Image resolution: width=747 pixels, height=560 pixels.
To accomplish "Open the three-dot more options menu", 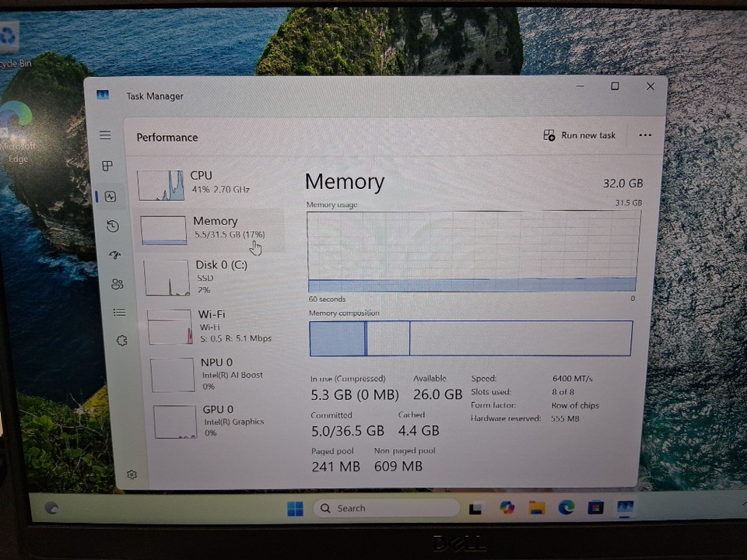I will [x=645, y=135].
